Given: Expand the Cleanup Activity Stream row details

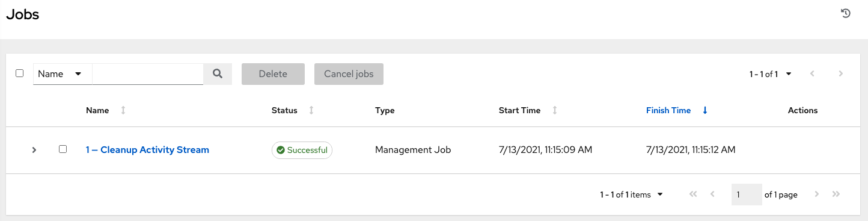Looking at the screenshot, I should click(x=34, y=150).
